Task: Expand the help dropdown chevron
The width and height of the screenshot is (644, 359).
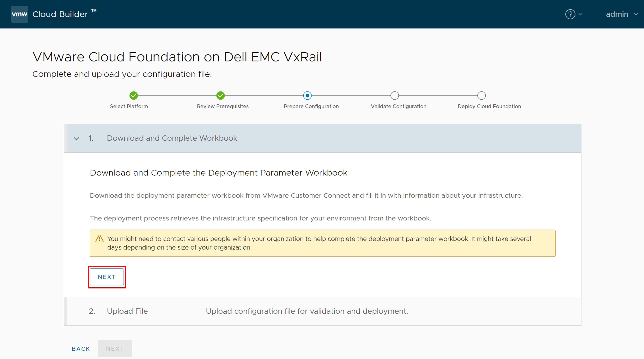Action: click(x=580, y=14)
